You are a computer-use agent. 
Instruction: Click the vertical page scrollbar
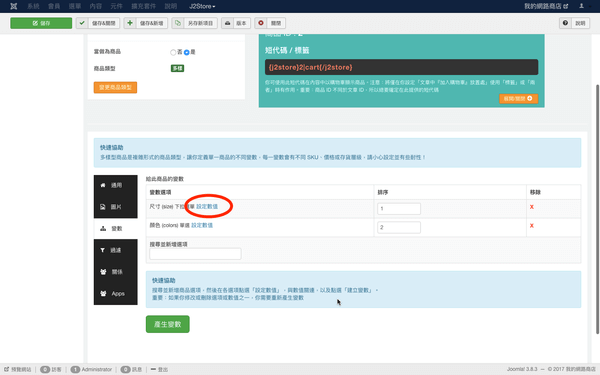[597, 209]
